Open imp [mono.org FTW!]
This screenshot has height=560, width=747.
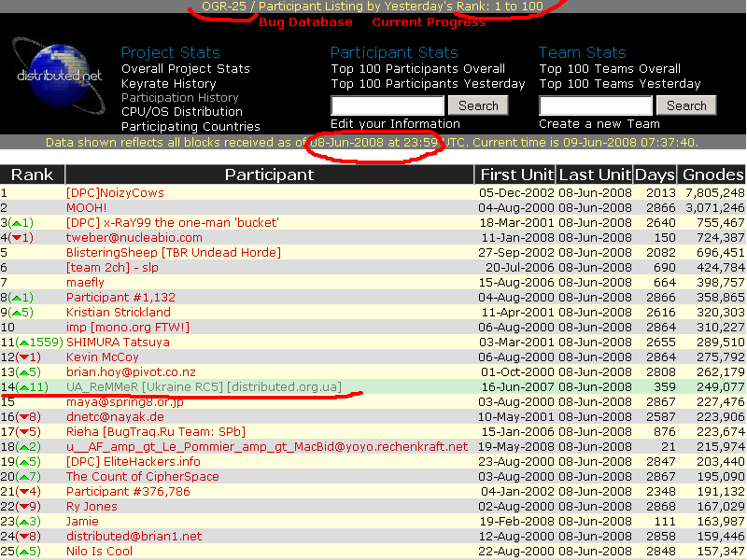[128, 328]
